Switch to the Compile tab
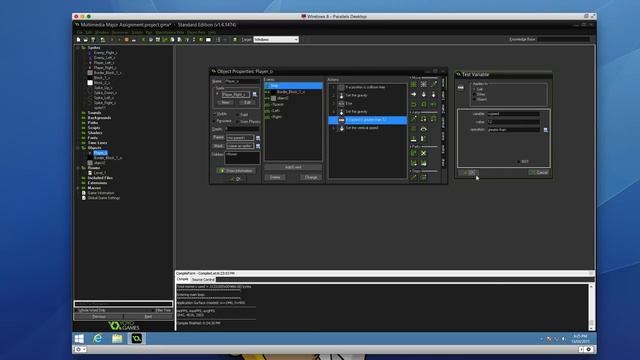The height and width of the screenshot is (360, 640). (182, 280)
